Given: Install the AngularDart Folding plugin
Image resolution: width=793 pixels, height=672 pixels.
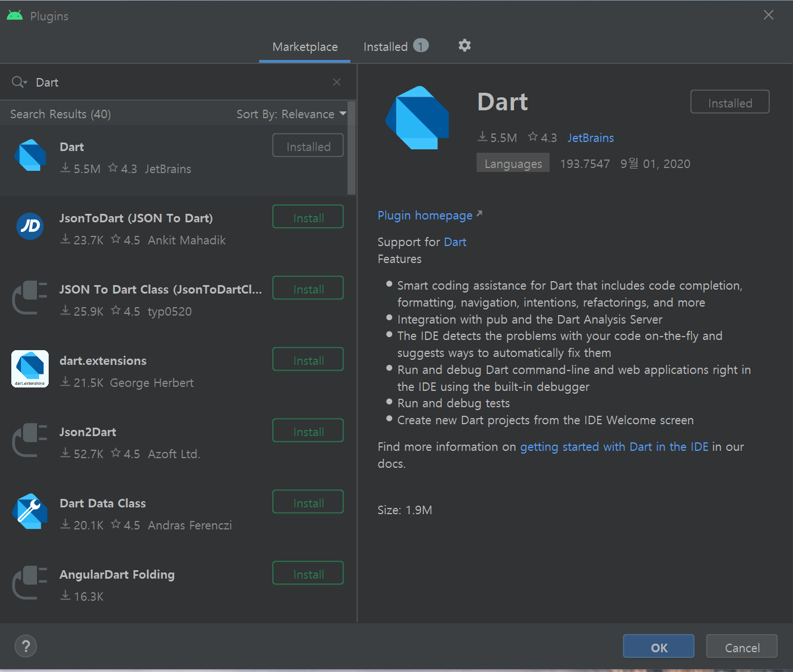Looking at the screenshot, I should pyautogui.click(x=308, y=573).
